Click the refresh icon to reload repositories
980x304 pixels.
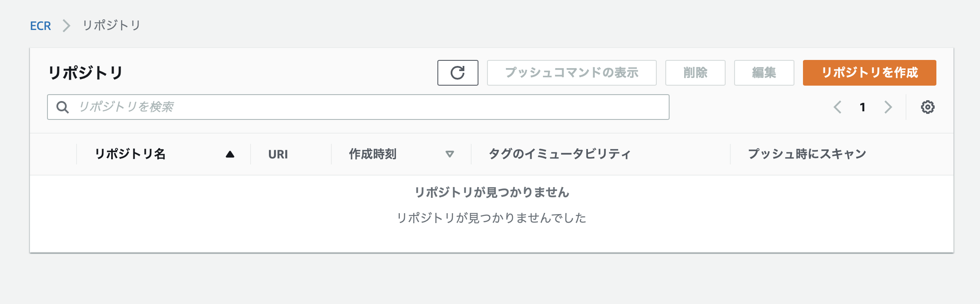[458, 73]
